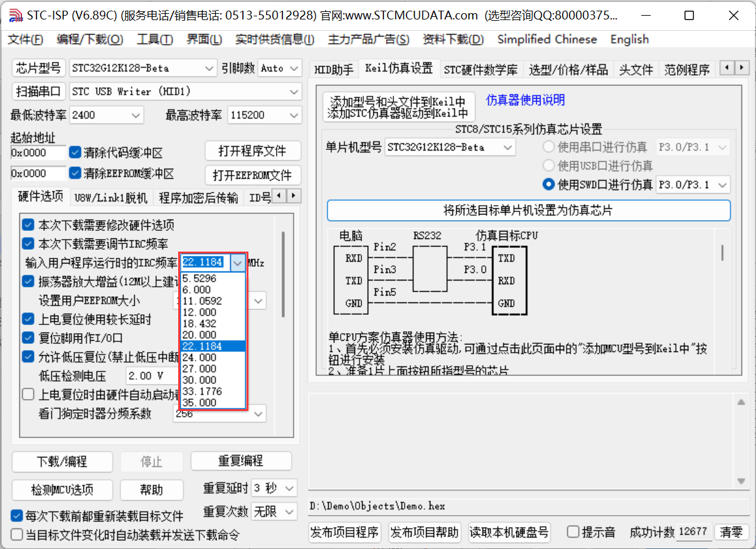Screen dimensions: 756x549
Task: Open the 最低波特率 dropdown
Action: pos(107,115)
